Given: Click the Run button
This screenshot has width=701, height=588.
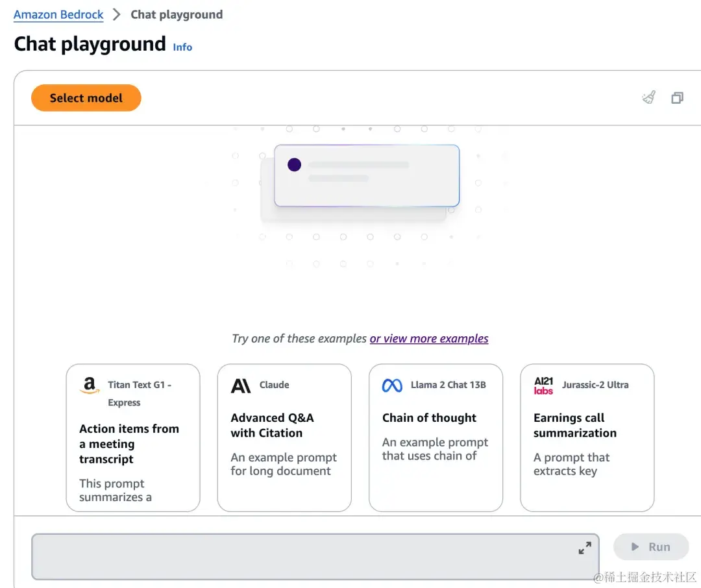Looking at the screenshot, I should click(x=651, y=546).
